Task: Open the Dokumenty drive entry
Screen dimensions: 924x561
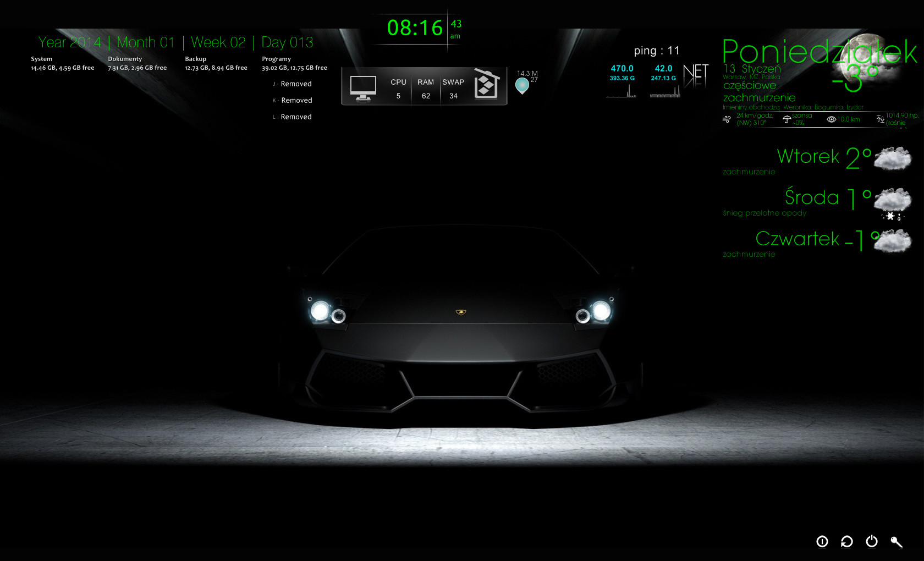Action: tap(137, 63)
